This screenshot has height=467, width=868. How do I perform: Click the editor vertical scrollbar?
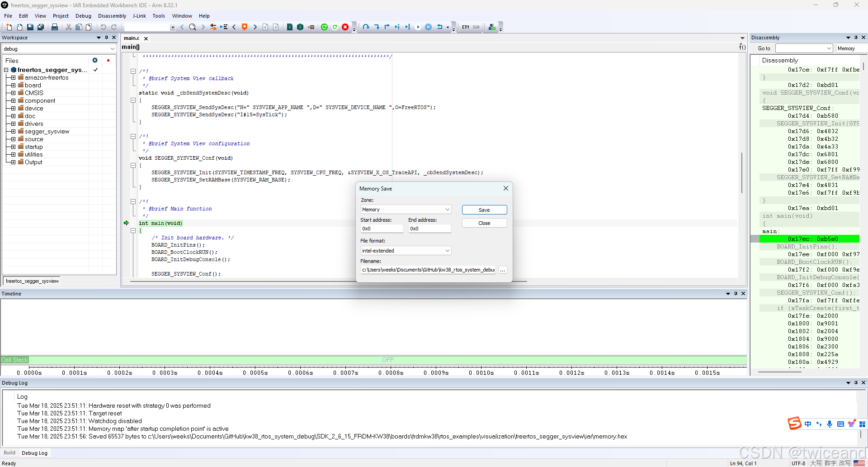point(742,172)
